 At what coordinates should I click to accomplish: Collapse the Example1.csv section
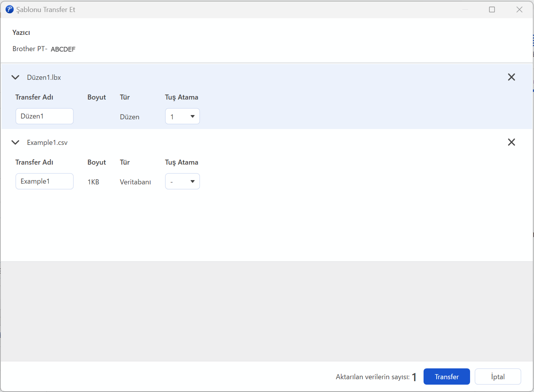(16, 143)
